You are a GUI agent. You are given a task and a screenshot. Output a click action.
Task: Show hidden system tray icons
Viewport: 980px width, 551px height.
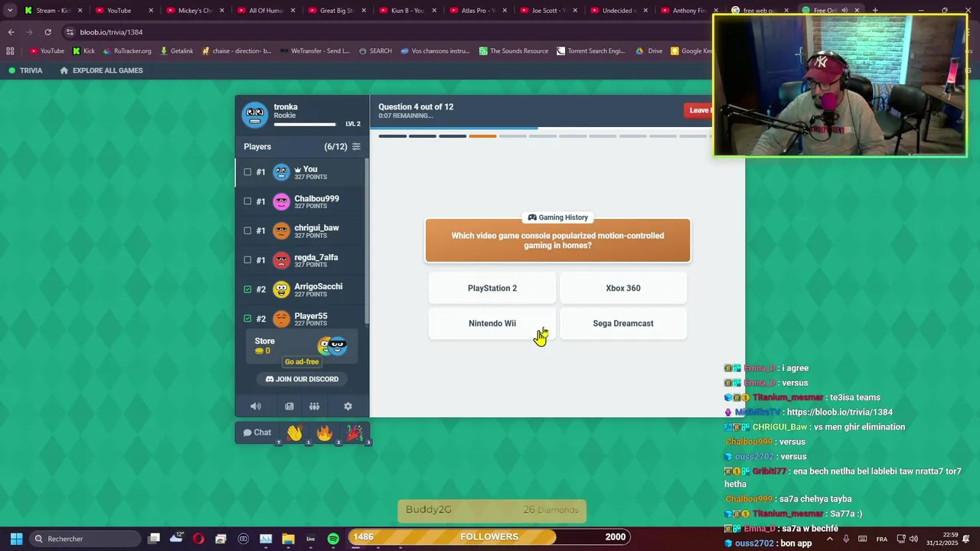(x=829, y=539)
